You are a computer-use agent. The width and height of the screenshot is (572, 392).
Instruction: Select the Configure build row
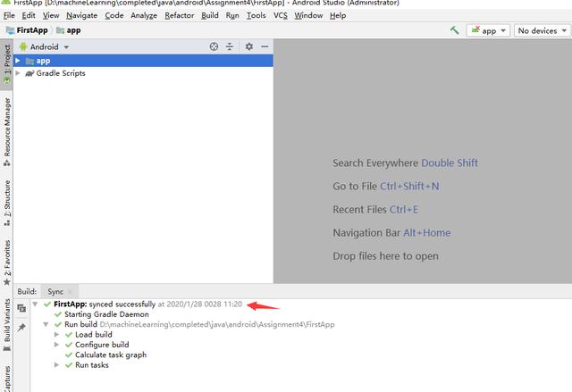click(97, 345)
